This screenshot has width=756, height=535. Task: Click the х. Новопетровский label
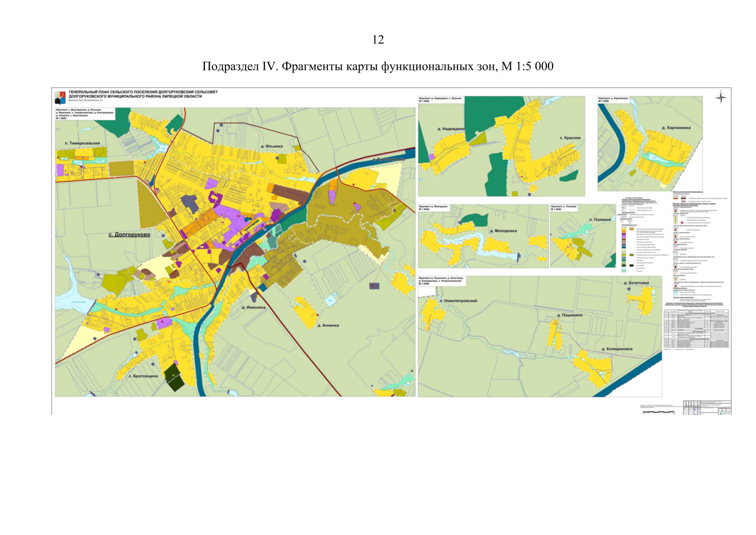[458, 301]
